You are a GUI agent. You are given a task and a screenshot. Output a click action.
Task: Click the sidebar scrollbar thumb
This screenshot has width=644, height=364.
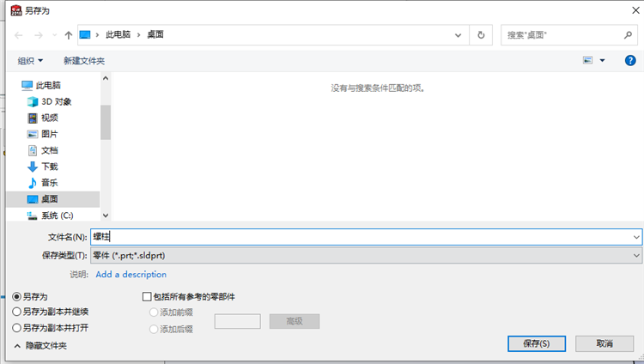(x=106, y=123)
